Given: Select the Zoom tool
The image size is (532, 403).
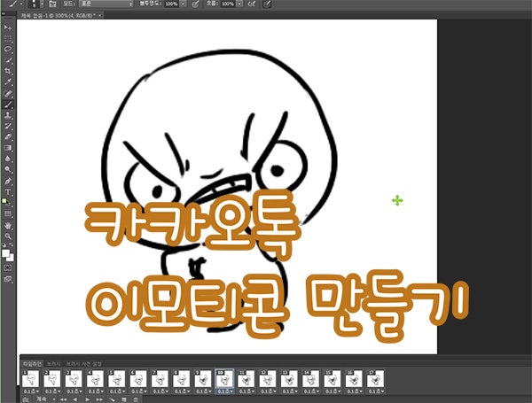Looking at the screenshot, I should click(7, 236).
